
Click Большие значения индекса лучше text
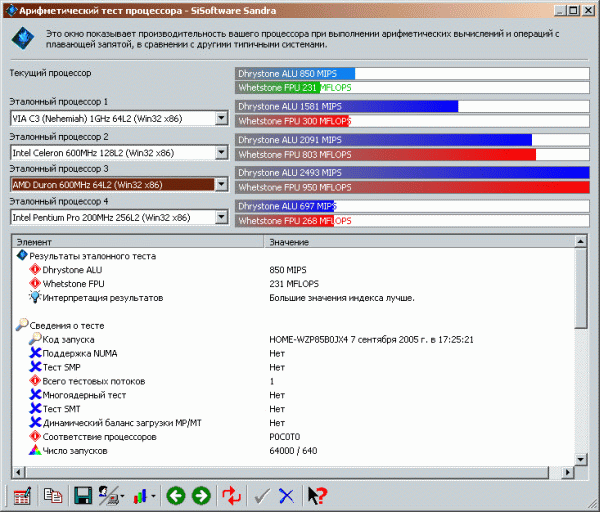[342, 298]
